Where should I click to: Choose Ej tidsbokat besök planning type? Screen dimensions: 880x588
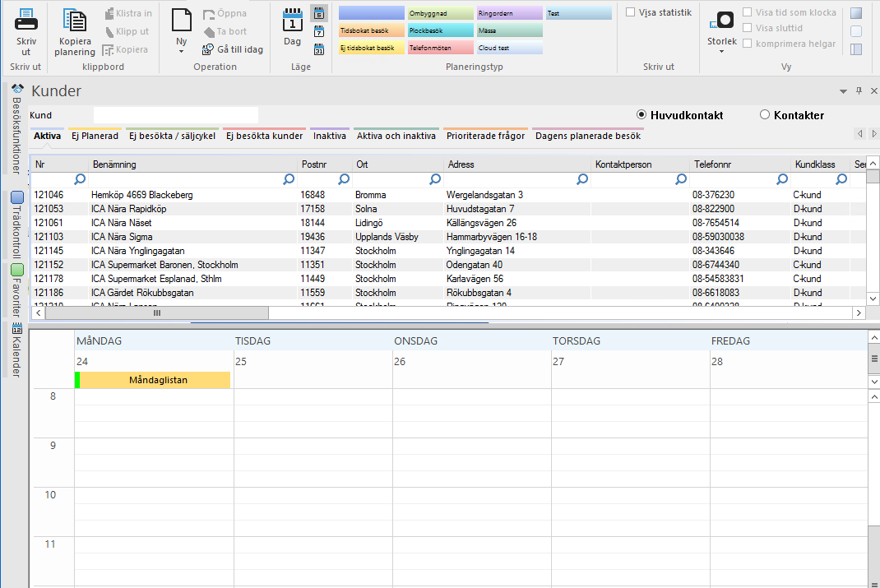(372, 48)
